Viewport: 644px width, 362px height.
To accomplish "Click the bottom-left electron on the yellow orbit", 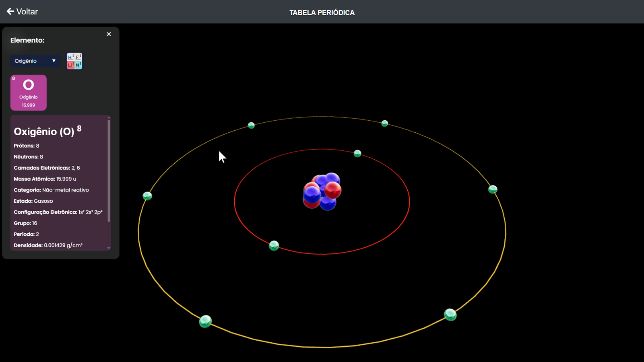I will click(x=205, y=321).
